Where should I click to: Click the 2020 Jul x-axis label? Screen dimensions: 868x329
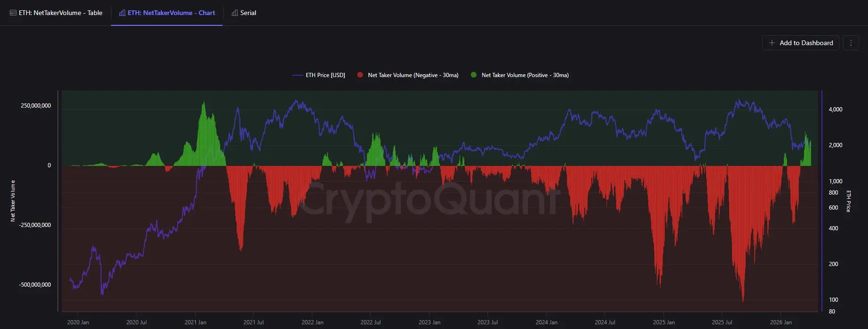[136, 322]
